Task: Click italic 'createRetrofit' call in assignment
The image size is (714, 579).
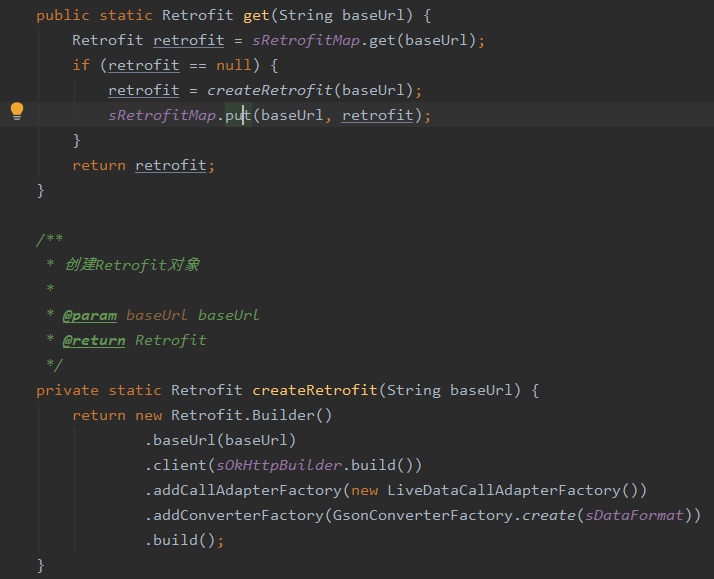Action: point(270,91)
